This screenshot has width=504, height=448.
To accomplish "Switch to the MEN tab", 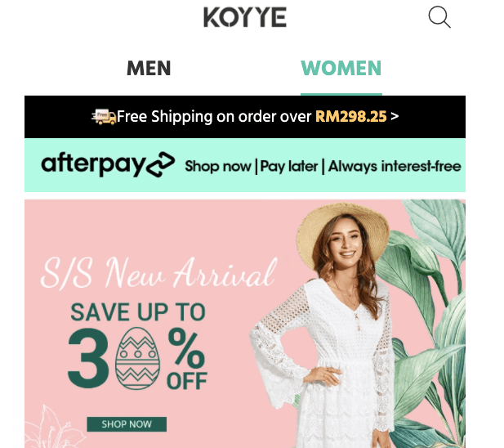I will click(149, 68).
